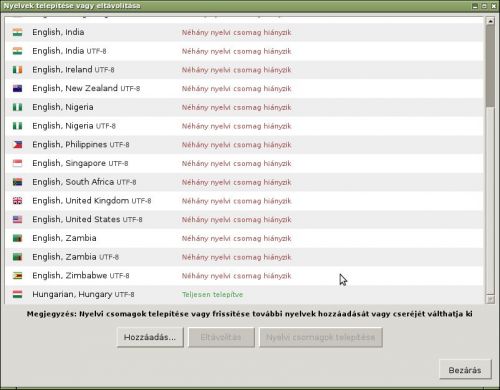500x390 pixels.
Task: Select English, Ireland UTF-8 entry
Action: click(x=244, y=70)
